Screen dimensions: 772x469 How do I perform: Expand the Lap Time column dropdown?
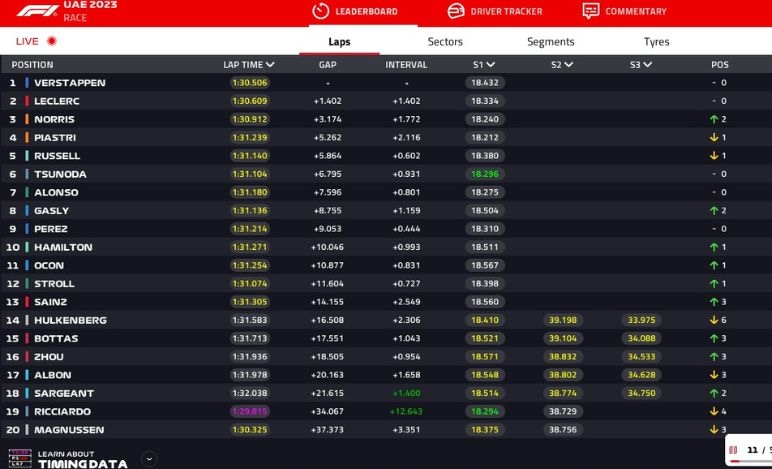point(270,65)
